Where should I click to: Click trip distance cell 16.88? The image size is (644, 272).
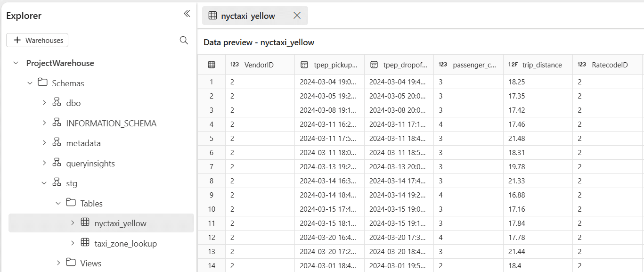tap(538, 195)
